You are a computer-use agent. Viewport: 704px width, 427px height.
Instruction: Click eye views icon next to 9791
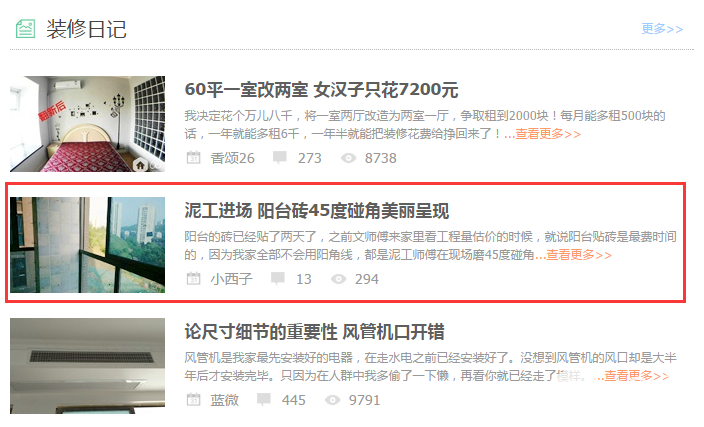point(333,400)
